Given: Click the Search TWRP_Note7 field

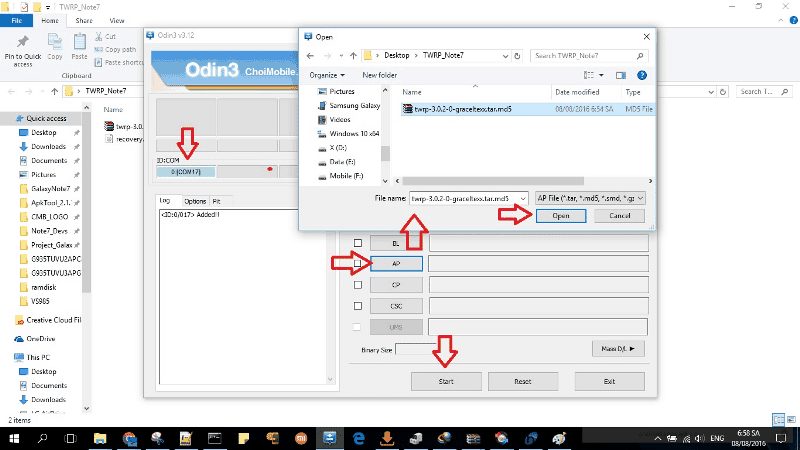Looking at the screenshot, I should (589, 56).
